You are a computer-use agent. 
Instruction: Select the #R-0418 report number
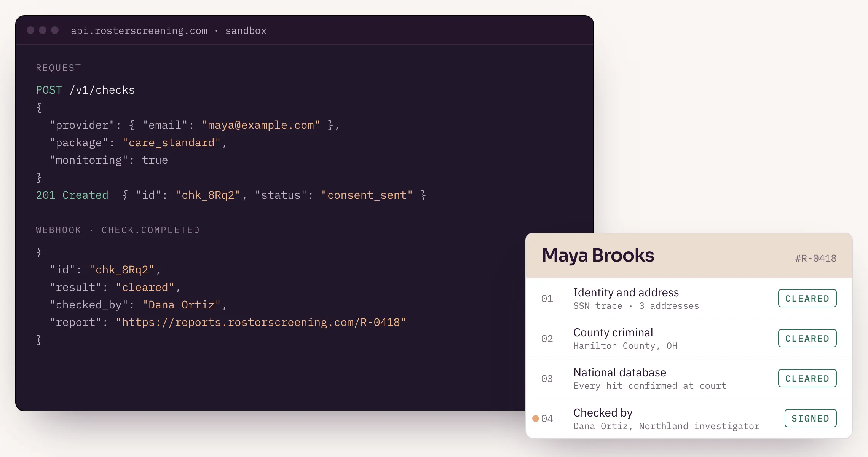pyautogui.click(x=816, y=258)
